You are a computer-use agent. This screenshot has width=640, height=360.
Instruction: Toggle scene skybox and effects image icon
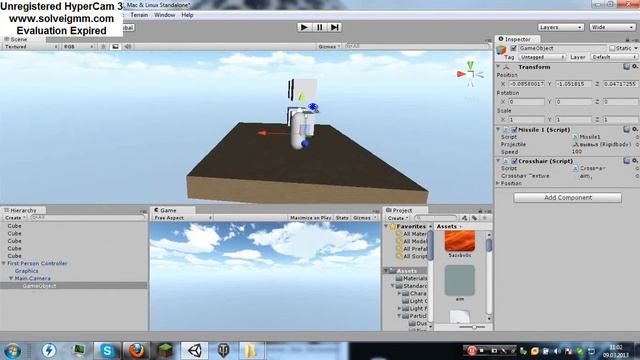116,47
